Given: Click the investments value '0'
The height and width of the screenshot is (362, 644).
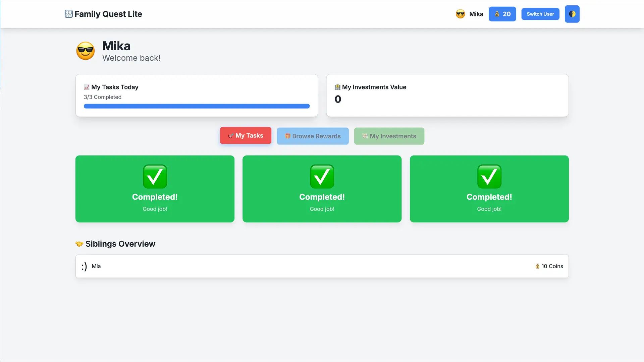Looking at the screenshot, I should coord(338,99).
